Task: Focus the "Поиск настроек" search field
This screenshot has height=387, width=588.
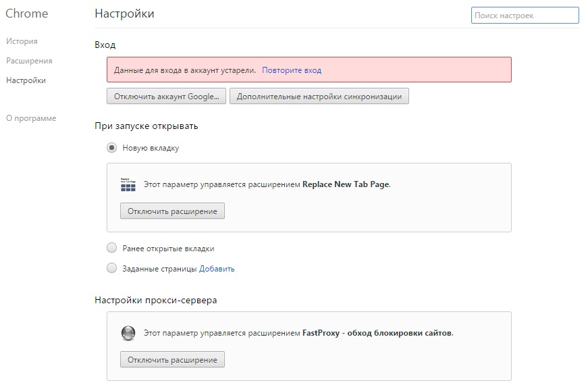Action: coord(525,16)
